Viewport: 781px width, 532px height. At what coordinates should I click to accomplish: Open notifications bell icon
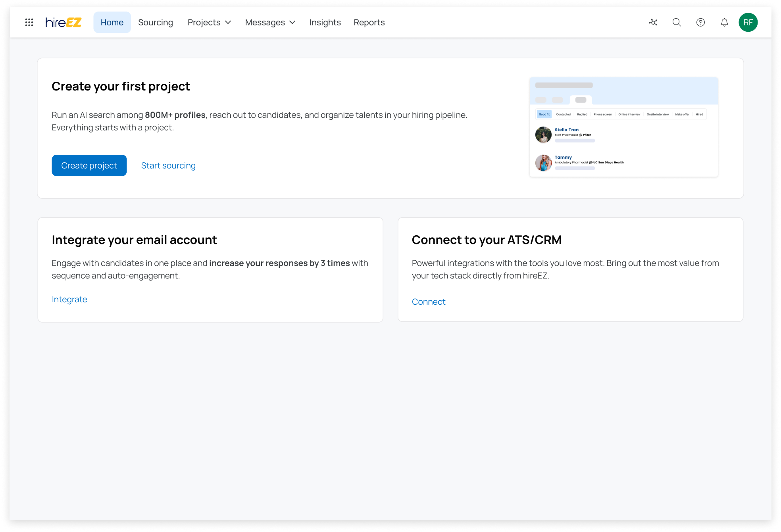coord(724,22)
